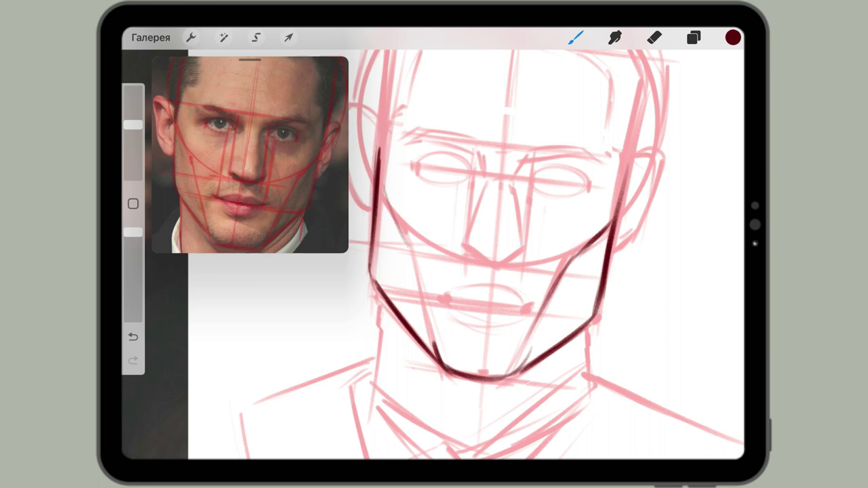Open the Layers panel
Image resolution: width=868 pixels, height=488 pixels.
[x=693, y=38]
